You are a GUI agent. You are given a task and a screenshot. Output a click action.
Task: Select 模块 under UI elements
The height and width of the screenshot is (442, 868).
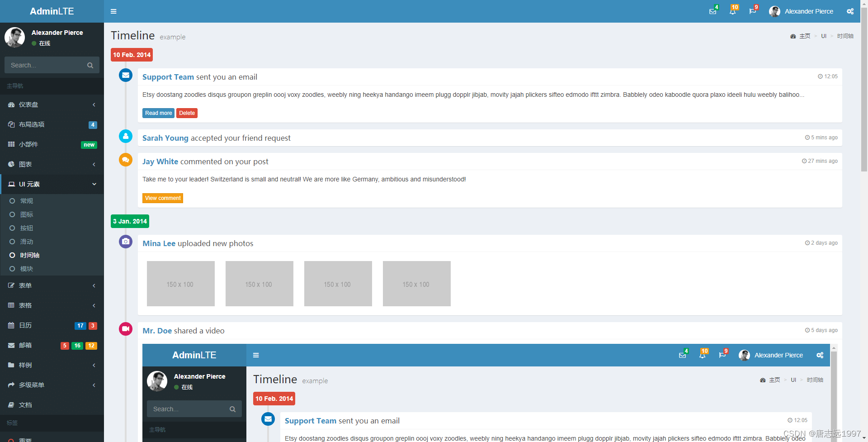click(x=52, y=269)
